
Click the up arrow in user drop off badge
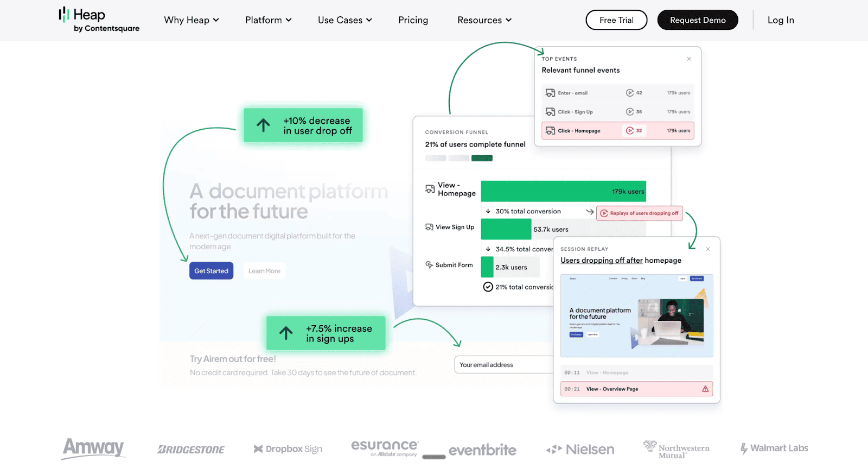pos(263,125)
